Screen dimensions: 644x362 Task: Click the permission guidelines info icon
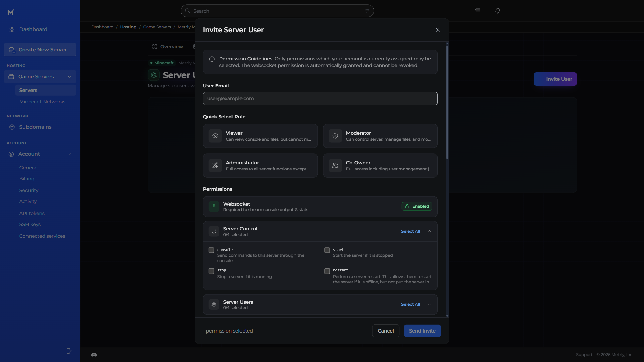pyautogui.click(x=212, y=59)
